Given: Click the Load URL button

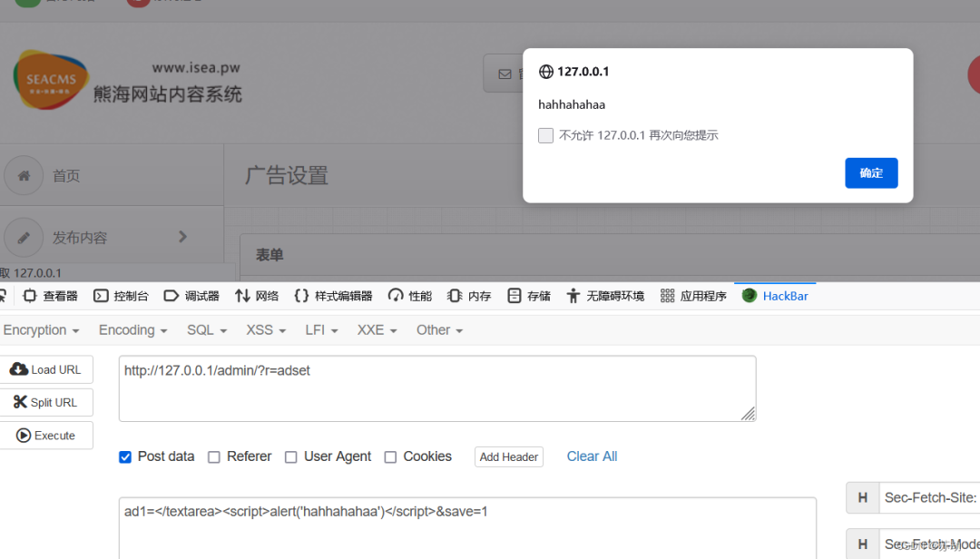Looking at the screenshot, I should coord(46,369).
